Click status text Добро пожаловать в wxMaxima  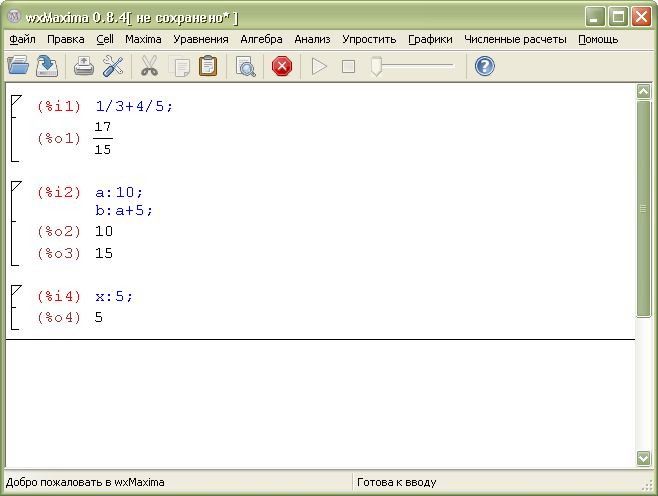[x=85, y=482]
